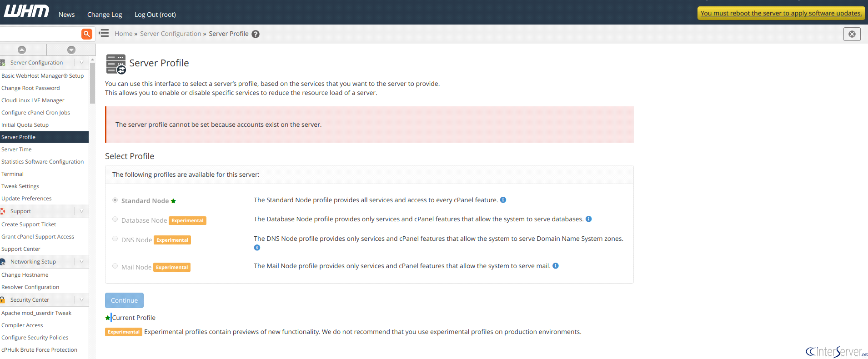Click DNS Node info icon
This screenshot has height=359, width=868.
pyautogui.click(x=257, y=248)
